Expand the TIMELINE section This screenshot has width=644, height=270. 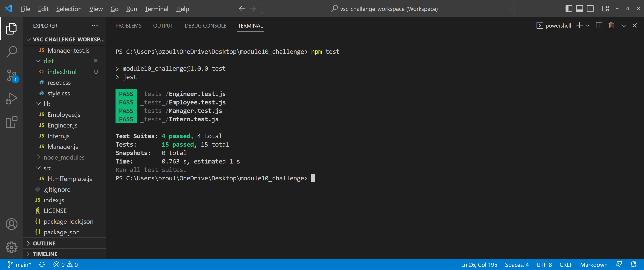point(65,254)
